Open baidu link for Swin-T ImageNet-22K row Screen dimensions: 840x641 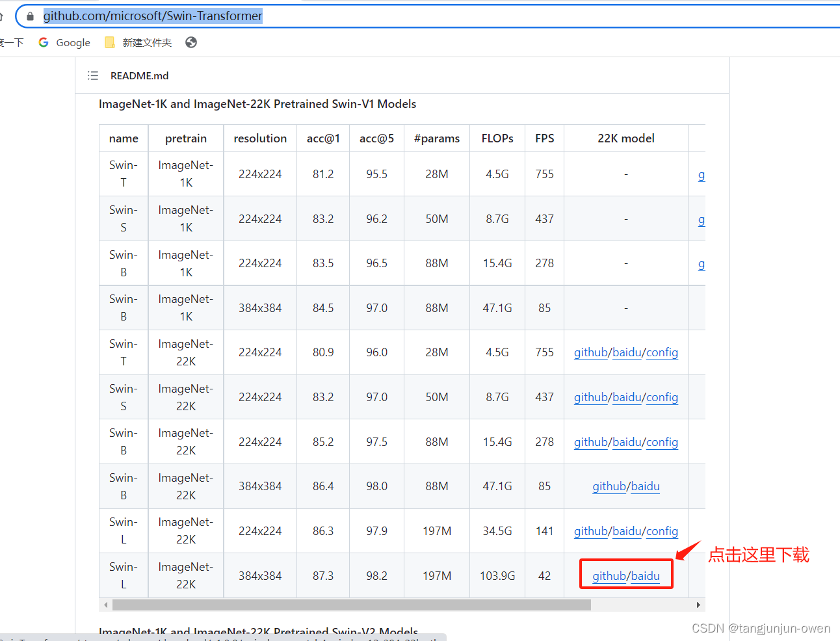point(627,352)
